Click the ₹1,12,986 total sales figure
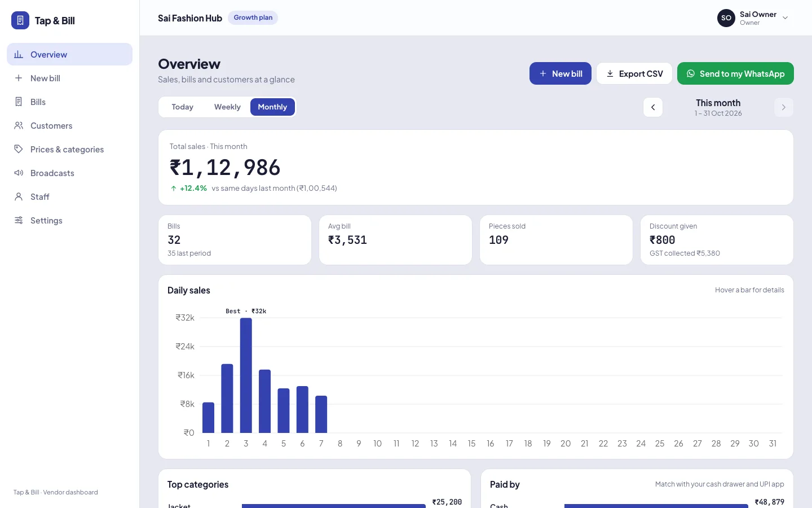Viewport: 812px width, 508px height. [x=225, y=168]
